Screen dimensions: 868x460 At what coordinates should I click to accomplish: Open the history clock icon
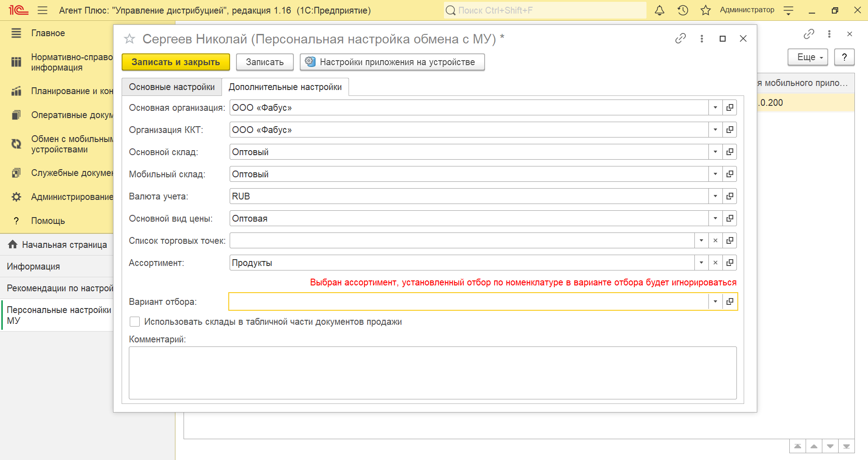click(683, 10)
